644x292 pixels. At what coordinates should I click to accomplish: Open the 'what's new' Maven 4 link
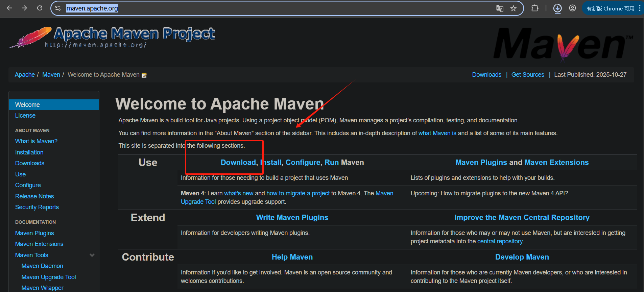(x=239, y=193)
